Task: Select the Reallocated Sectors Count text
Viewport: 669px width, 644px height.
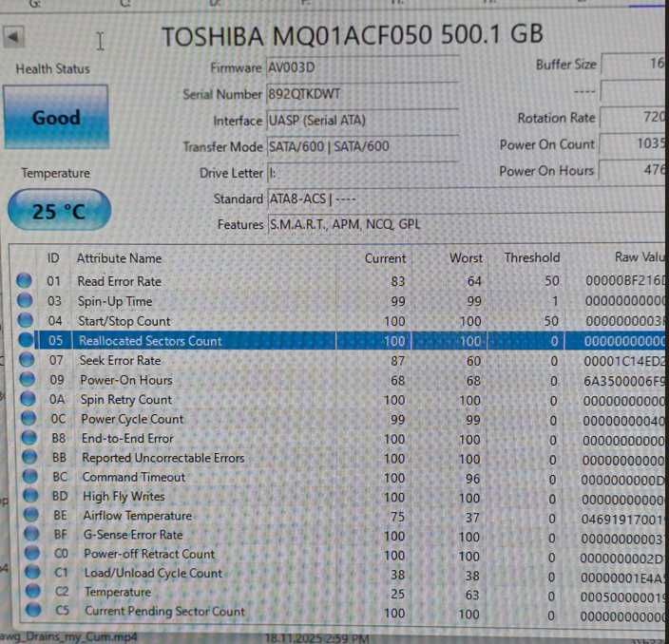Action: click(150, 341)
